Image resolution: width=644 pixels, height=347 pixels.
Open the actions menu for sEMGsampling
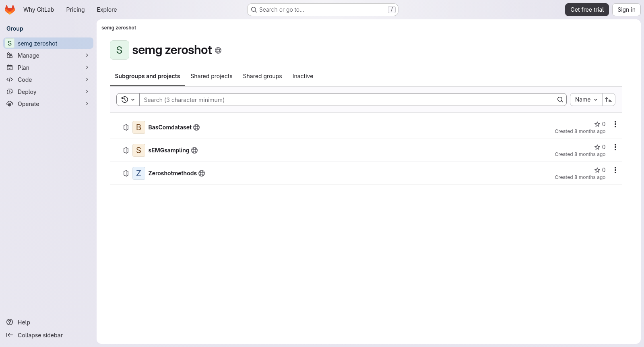pos(615,147)
